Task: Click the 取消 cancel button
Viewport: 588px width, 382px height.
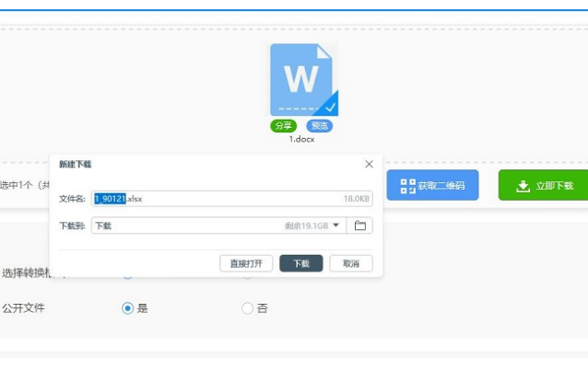Action: tap(351, 263)
